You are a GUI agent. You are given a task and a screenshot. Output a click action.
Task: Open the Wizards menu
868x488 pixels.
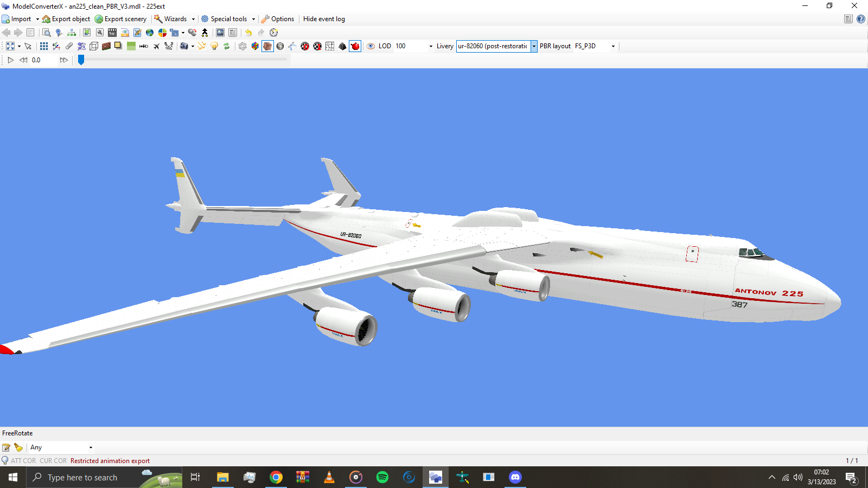pyautogui.click(x=170, y=19)
